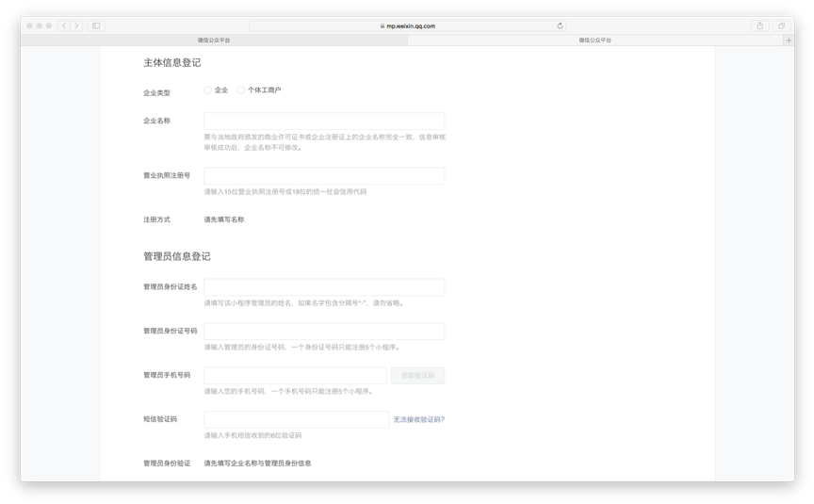The width and height of the screenshot is (814, 504).
Task: Show all tabs overview icon
Action: click(x=781, y=25)
